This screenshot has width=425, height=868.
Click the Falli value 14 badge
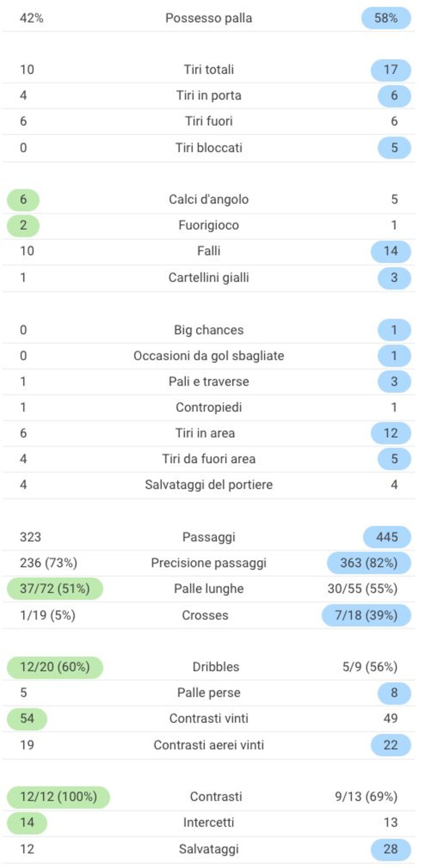391,251
